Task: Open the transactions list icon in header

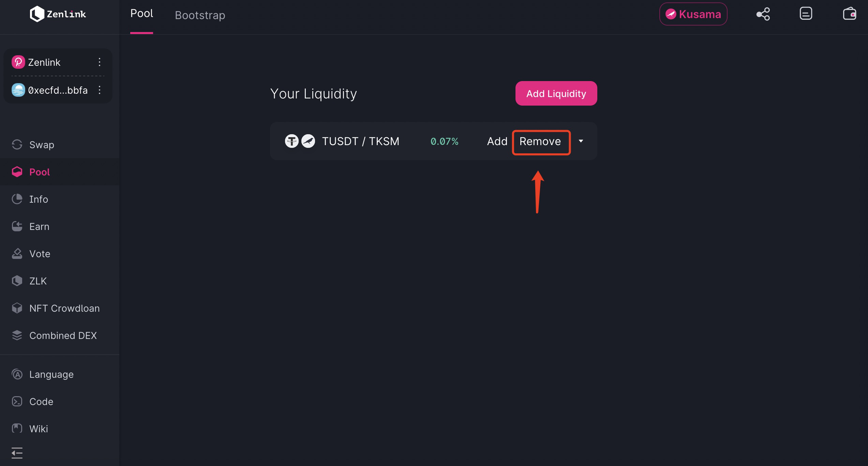Action: (x=806, y=14)
